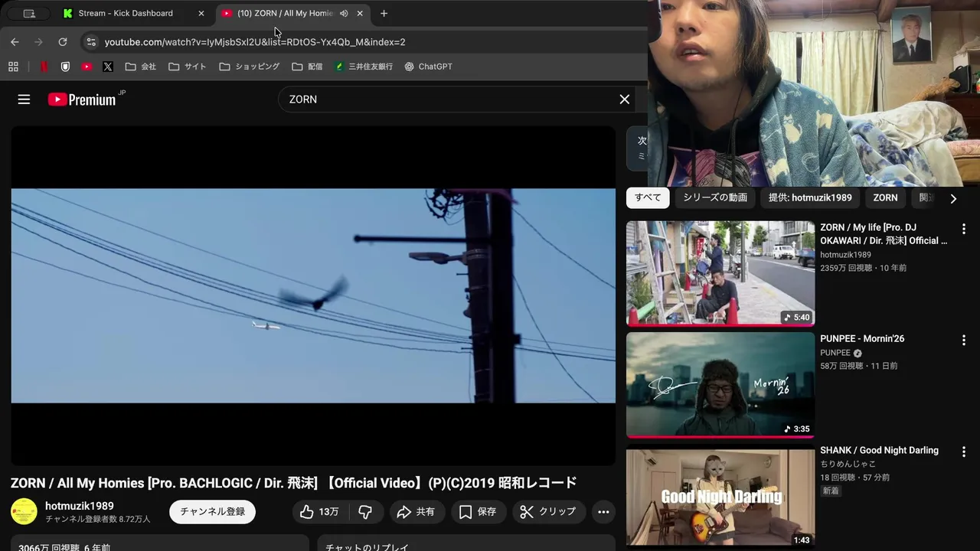Switch to Stream - Kick Dashboard tab
The width and height of the screenshot is (980, 551).
126,13
